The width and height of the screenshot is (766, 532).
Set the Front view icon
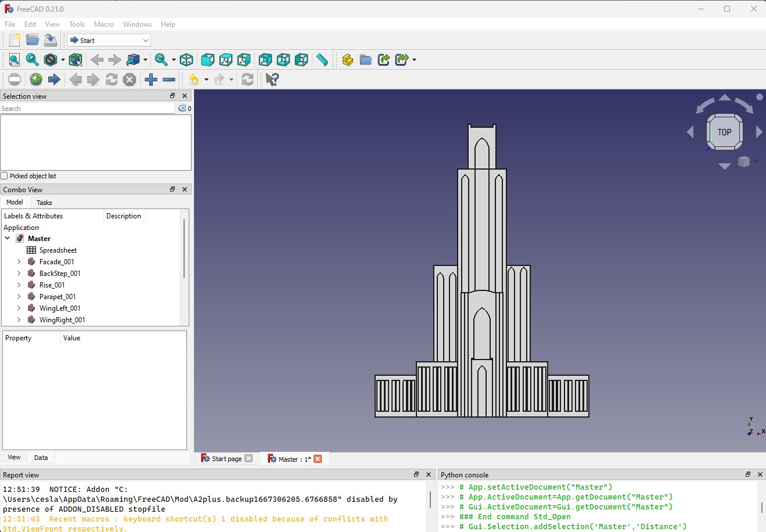(207, 60)
